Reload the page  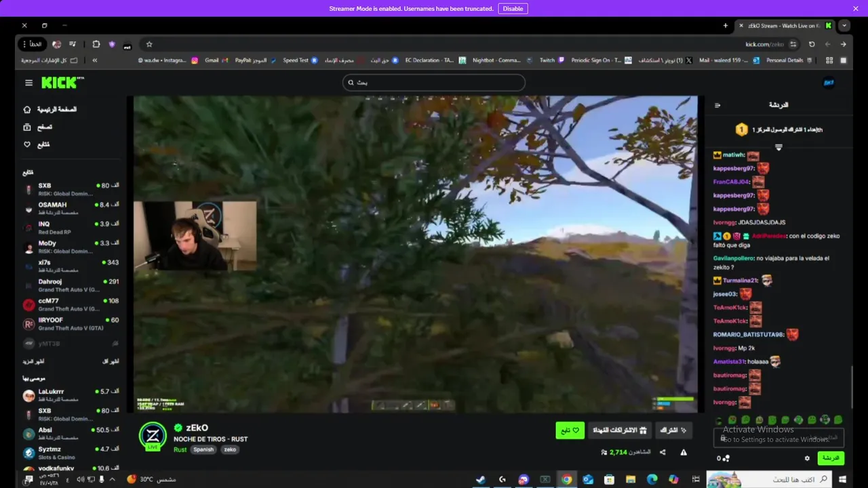tap(812, 44)
